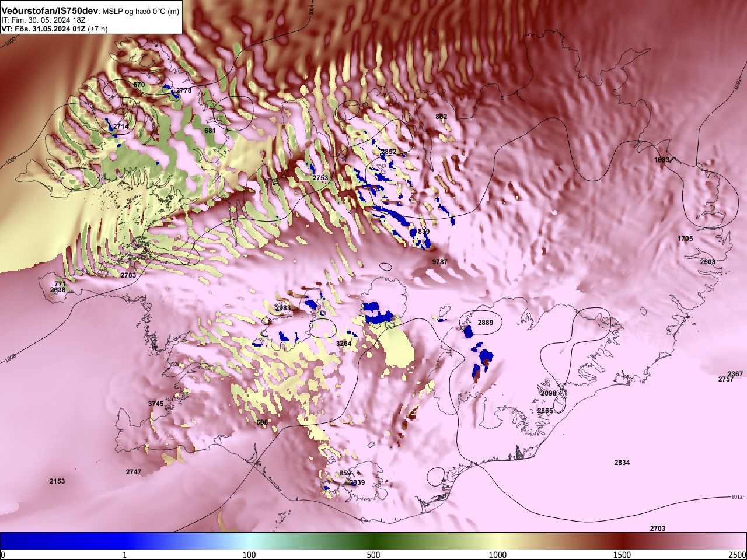Viewport: 747px width, 560px height.
Task: Click the map value 2747
Action: (x=134, y=472)
